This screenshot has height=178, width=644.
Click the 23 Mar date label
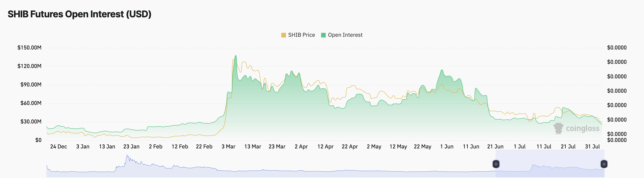pos(277,147)
